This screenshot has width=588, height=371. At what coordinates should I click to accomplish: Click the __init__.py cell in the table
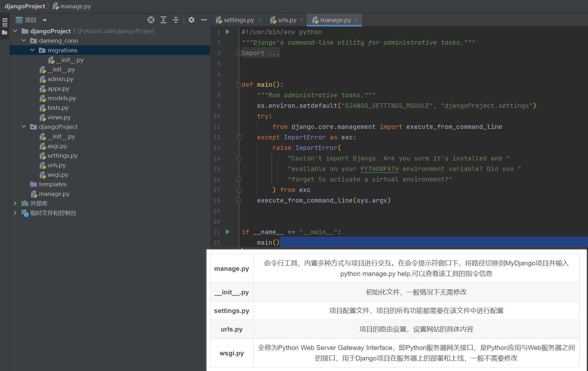click(x=231, y=292)
